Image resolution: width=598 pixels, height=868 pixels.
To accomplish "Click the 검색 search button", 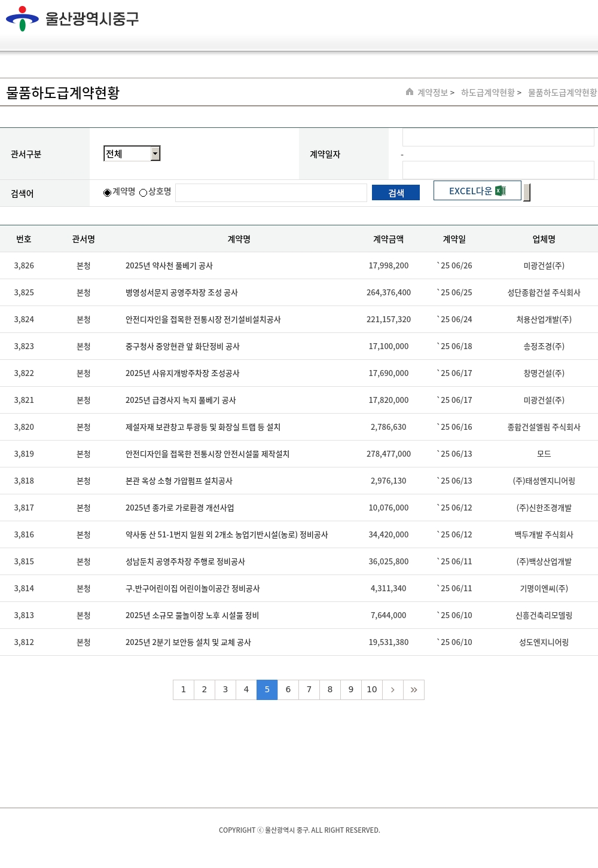I will tap(396, 192).
